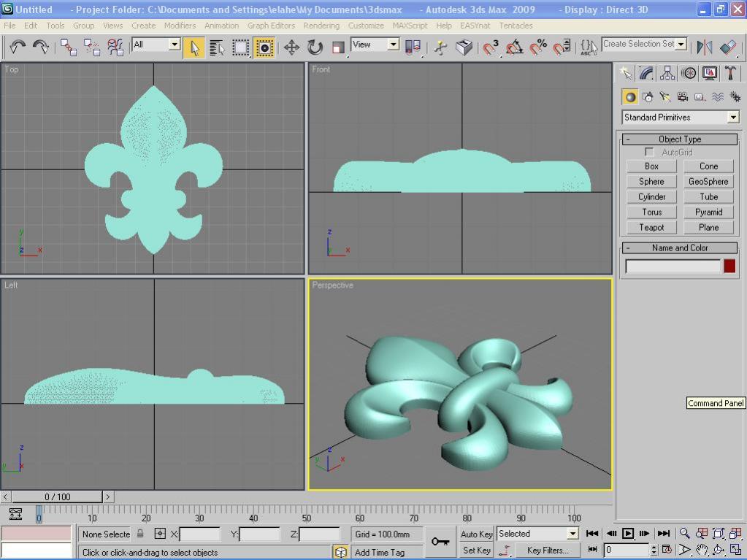Open the Modify panel tab
747x560 pixels.
[646, 73]
